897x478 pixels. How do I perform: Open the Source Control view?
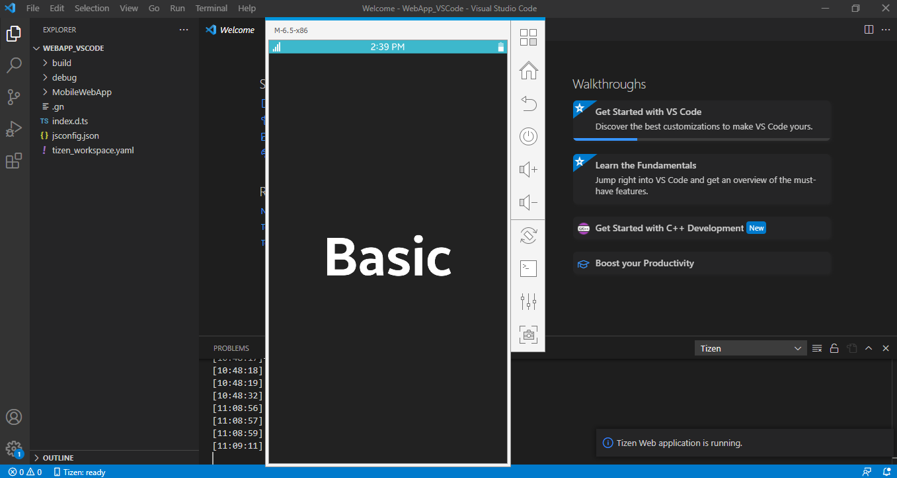pyautogui.click(x=14, y=97)
